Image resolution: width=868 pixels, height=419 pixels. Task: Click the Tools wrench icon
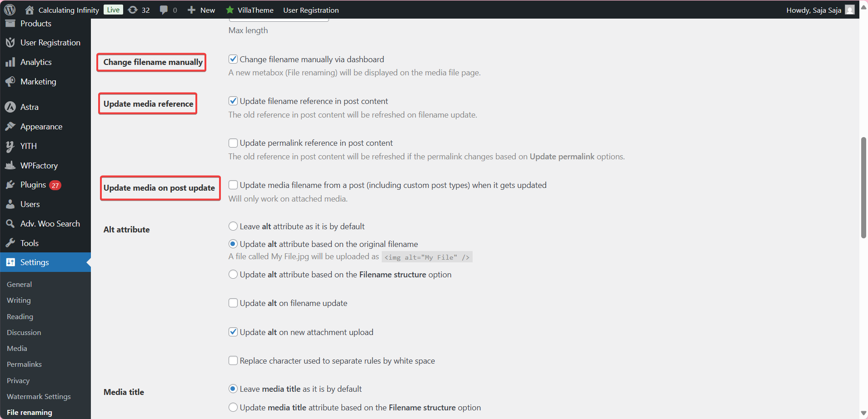point(10,243)
